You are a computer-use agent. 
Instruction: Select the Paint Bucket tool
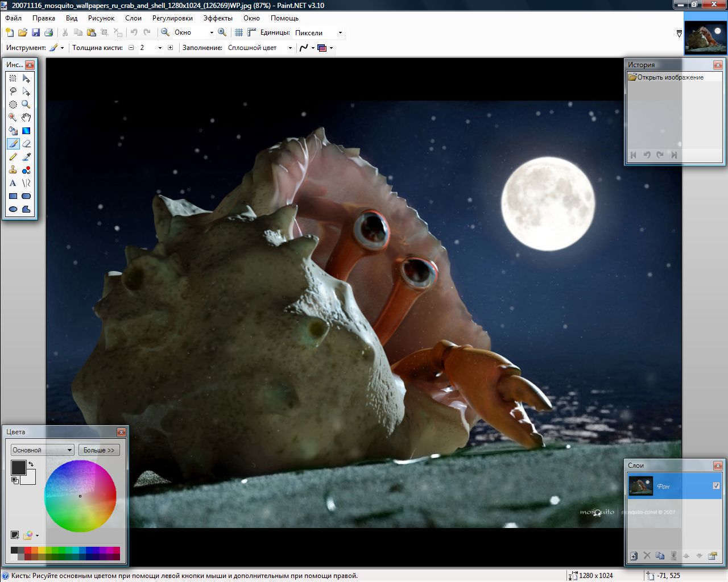click(x=13, y=131)
